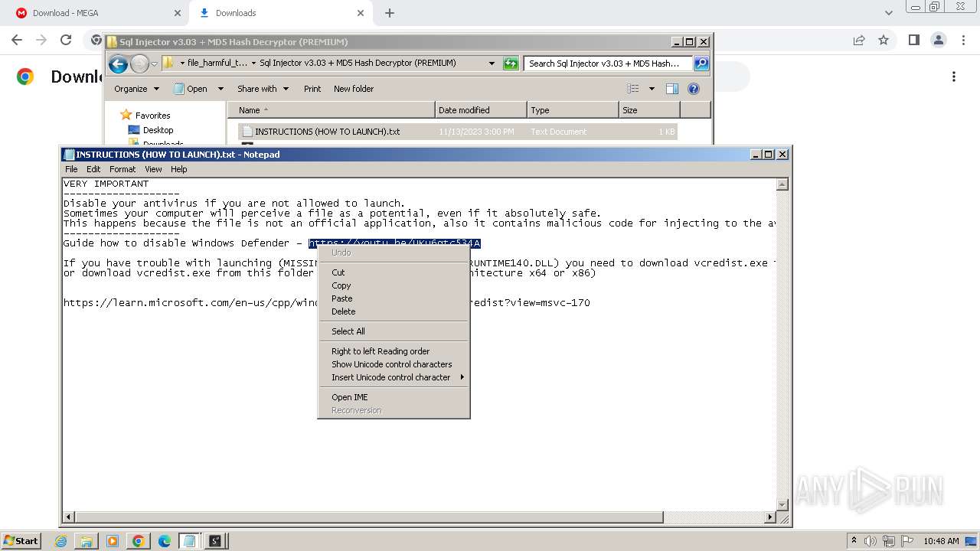The height and width of the screenshot is (551, 980).
Task: Click Notepad's horizontal scrollbar left arrow
Action: point(69,517)
